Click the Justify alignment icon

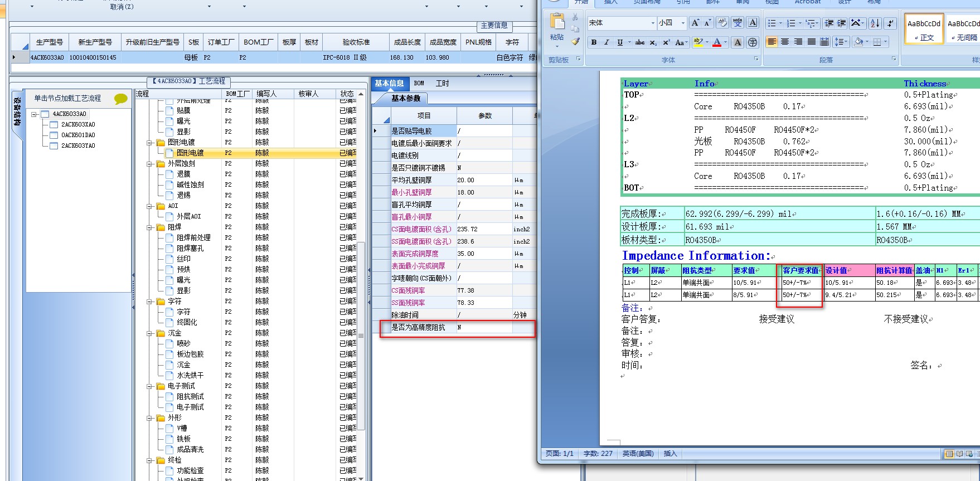[x=812, y=42]
